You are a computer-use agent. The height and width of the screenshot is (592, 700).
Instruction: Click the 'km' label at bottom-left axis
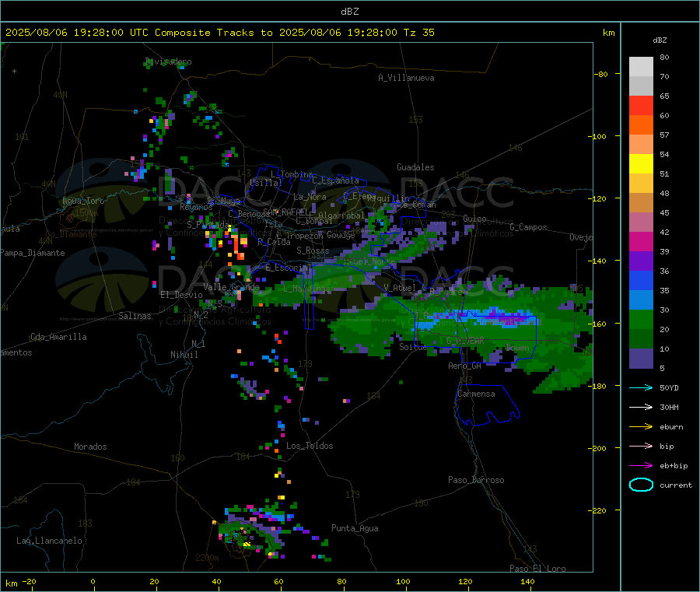[x=11, y=583]
